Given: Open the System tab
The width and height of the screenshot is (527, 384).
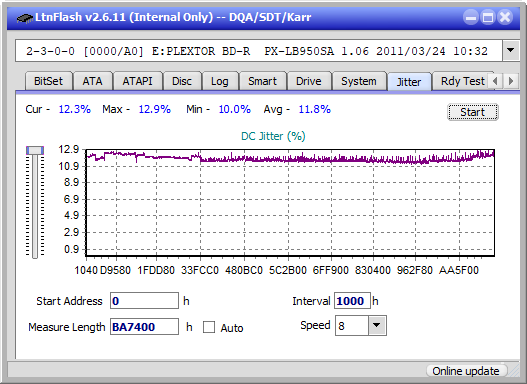Looking at the screenshot, I should [x=359, y=81].
